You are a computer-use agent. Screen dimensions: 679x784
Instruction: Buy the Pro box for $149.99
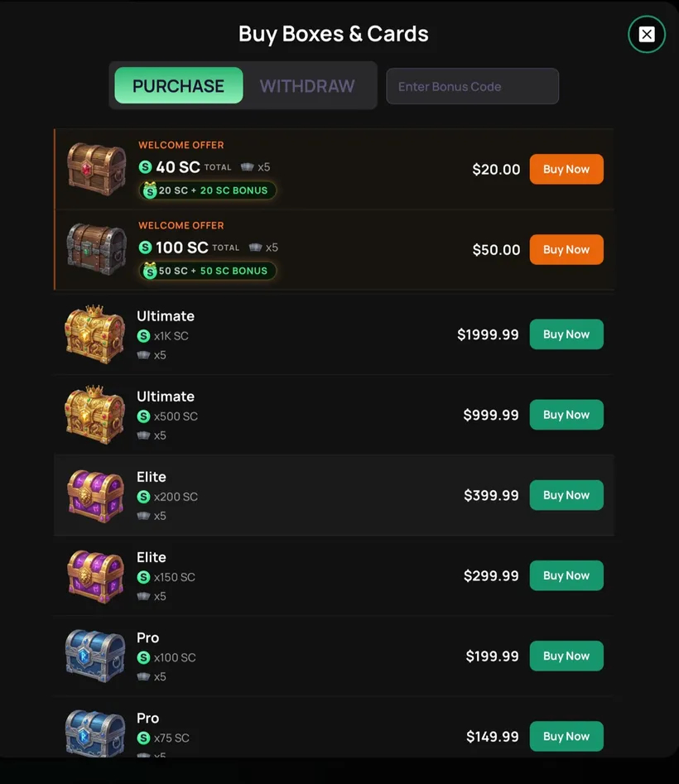tap(566, 736)
